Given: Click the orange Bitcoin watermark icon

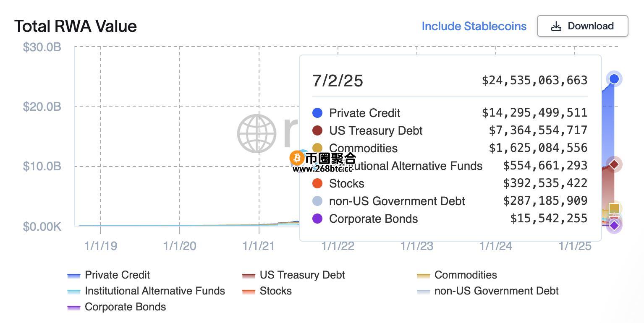Looking at the screenshot, I should click(297, 158).
